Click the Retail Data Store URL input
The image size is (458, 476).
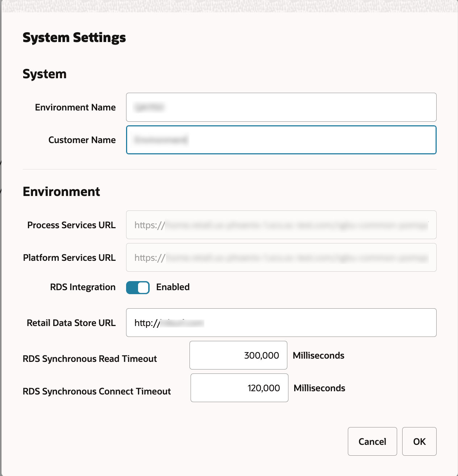[x=281, y=323]
